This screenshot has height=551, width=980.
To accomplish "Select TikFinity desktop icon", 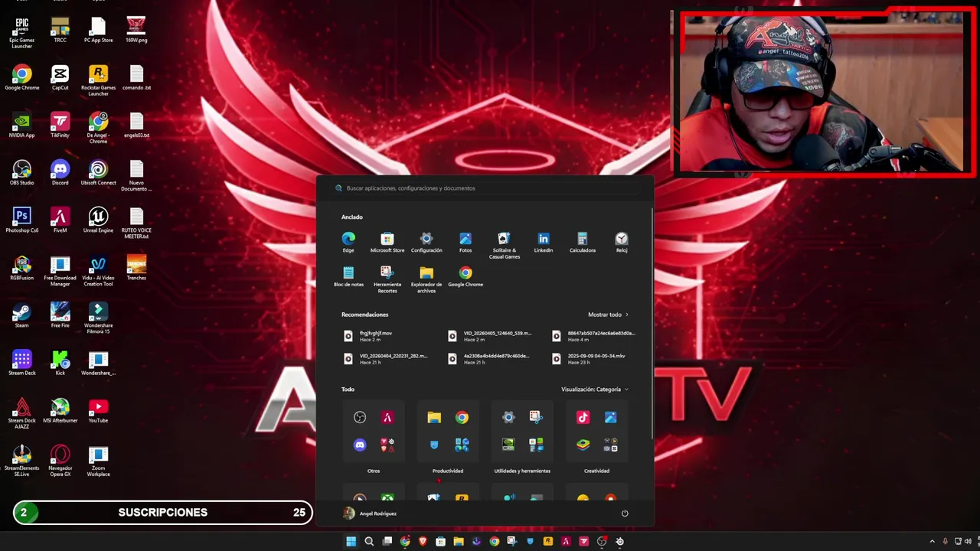I will coord(60,126).
